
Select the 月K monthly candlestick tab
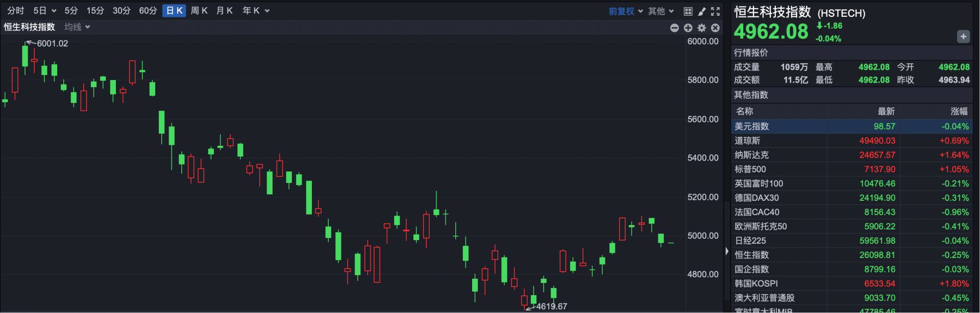(x=225, y=11)
